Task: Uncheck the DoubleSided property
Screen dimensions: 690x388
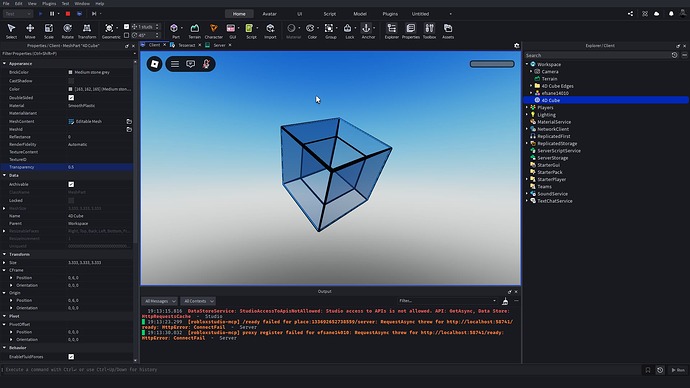Action: pyautogui.click(x=71, y=98)
